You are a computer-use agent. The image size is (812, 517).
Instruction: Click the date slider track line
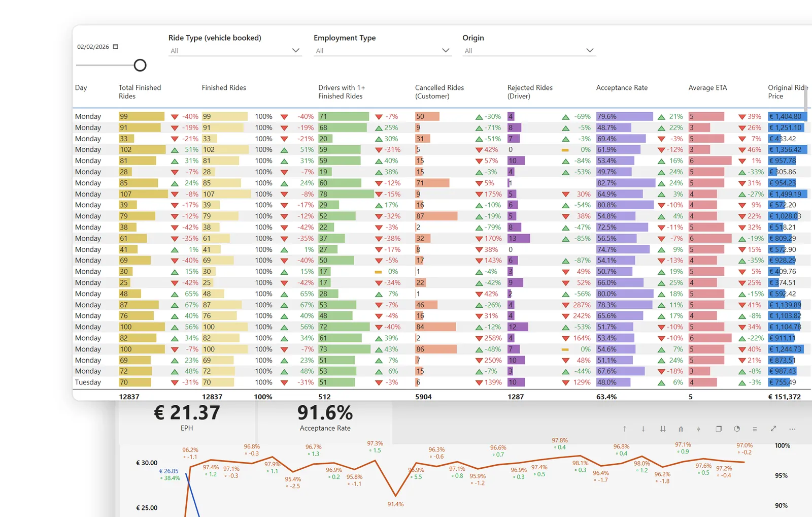(x=105, y=65)
